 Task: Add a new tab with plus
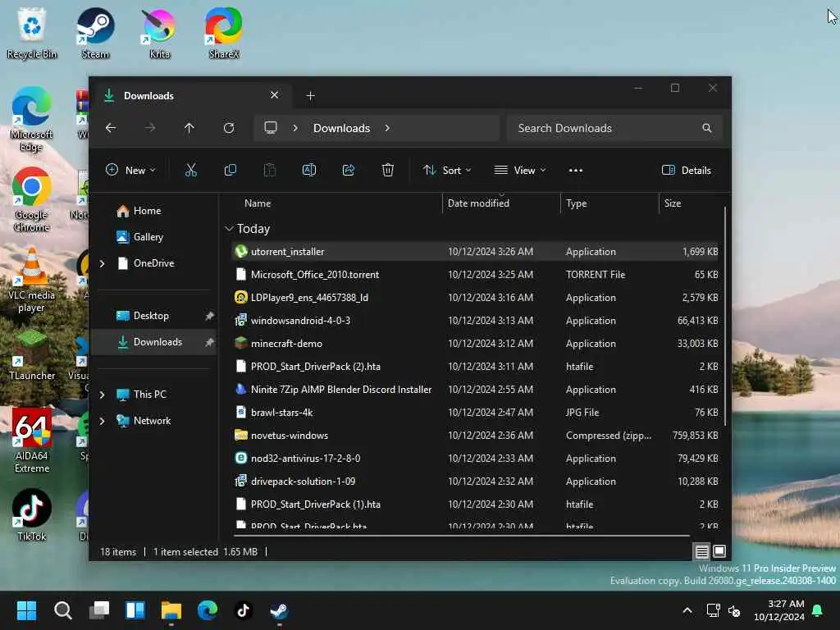coord(310,96)
